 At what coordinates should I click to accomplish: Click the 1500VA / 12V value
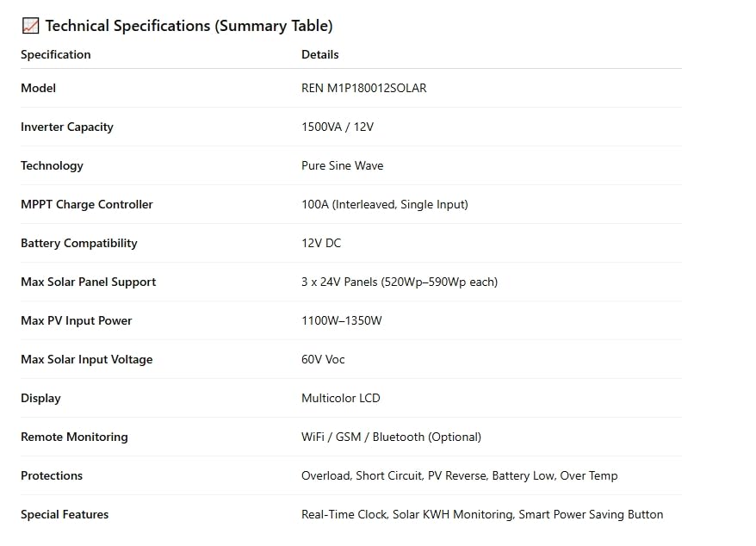(338, 127)
